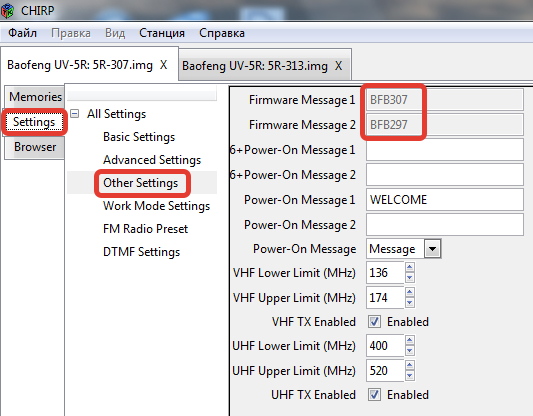
Task: Collapse the All Settings tree node
Action: click(x=74, y=114)
